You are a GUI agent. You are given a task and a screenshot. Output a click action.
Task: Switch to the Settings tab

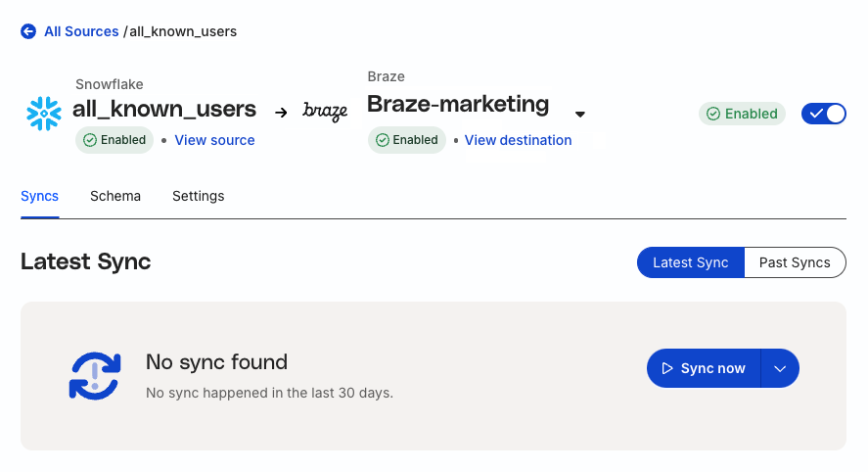(x=199, y=196)
